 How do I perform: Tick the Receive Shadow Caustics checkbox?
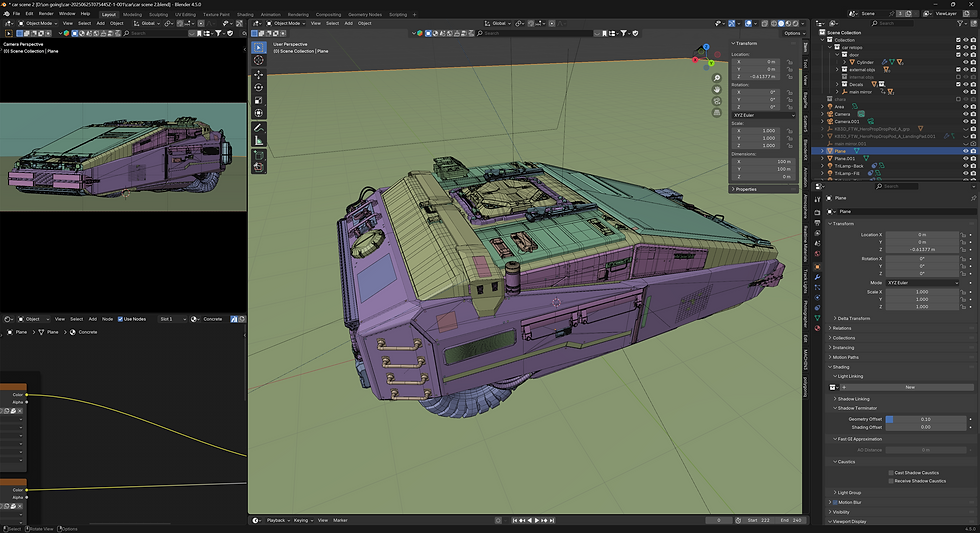[x=891, y=481]
